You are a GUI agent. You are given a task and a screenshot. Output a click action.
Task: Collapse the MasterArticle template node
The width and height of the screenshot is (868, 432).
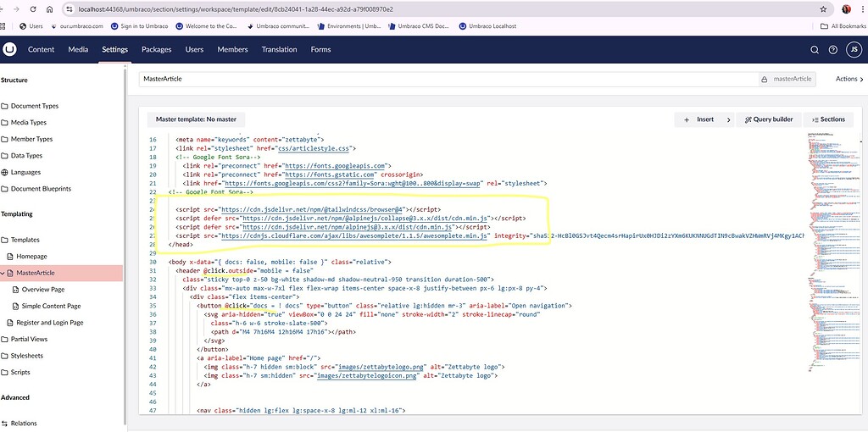pos(3,273)
